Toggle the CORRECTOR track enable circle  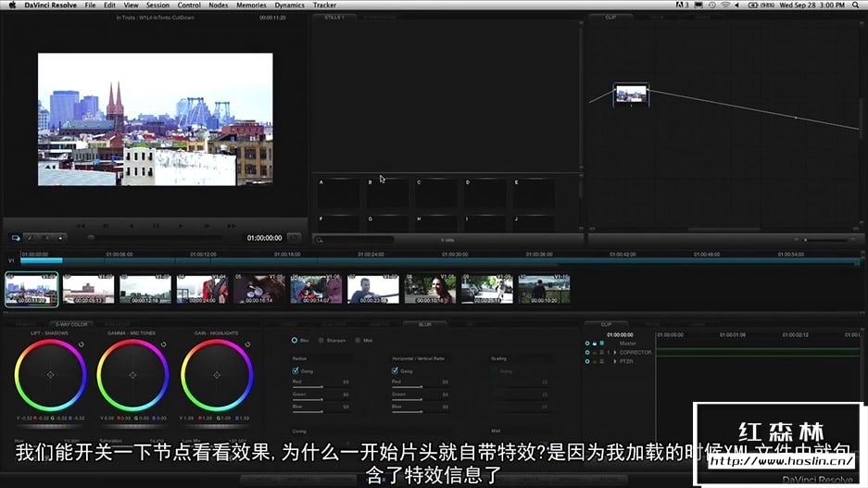point(587,353)
